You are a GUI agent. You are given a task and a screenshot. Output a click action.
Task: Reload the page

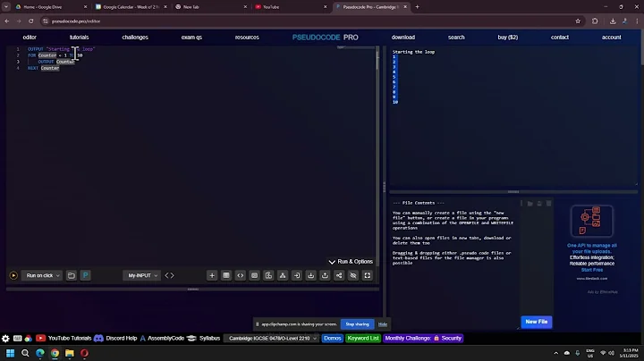30,21
